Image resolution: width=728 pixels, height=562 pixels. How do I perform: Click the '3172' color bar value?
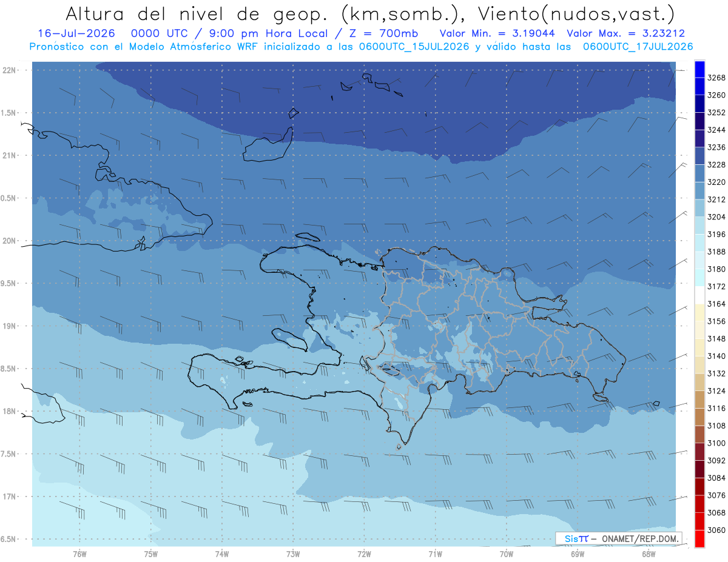pyautogui.click(x=716, y=287)
